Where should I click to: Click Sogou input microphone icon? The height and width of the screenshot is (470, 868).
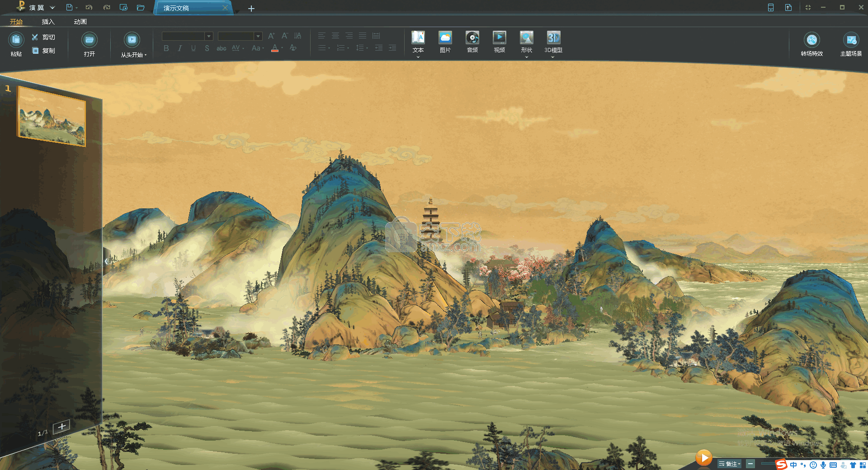tap(823, 465)
